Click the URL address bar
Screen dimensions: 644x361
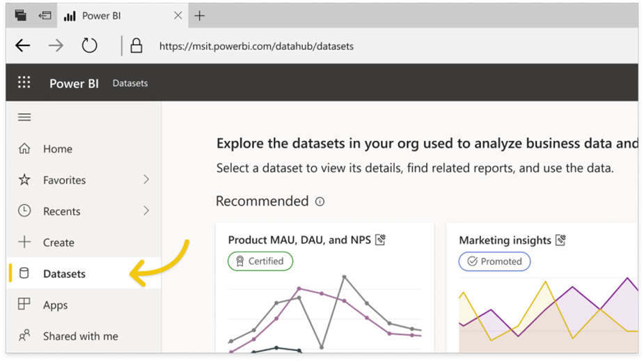pos(256,46)
